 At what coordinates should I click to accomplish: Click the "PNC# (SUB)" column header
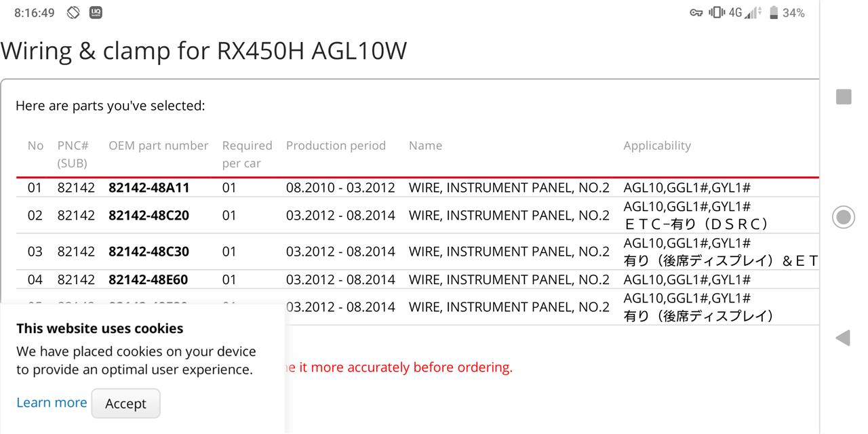pos(73,154)
